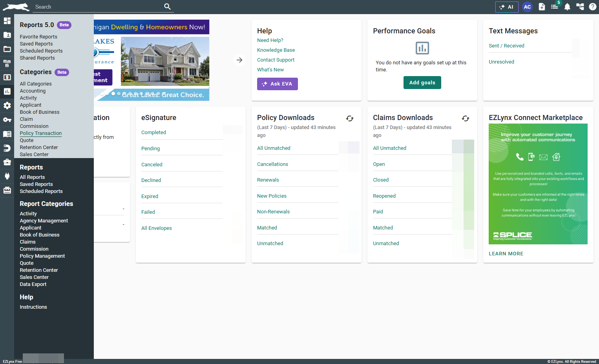Screen dimensions: 599x364
Task: Open the LEARN MORE marketplace link
Action: pyautogui.click(x=506, y=254)
